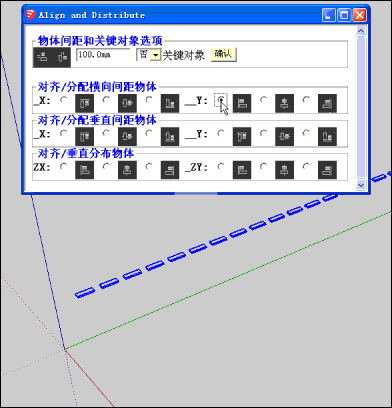Maximize the Align and Distribute window
The height and width of the screenshot is (408, 392).
[344, 15]
